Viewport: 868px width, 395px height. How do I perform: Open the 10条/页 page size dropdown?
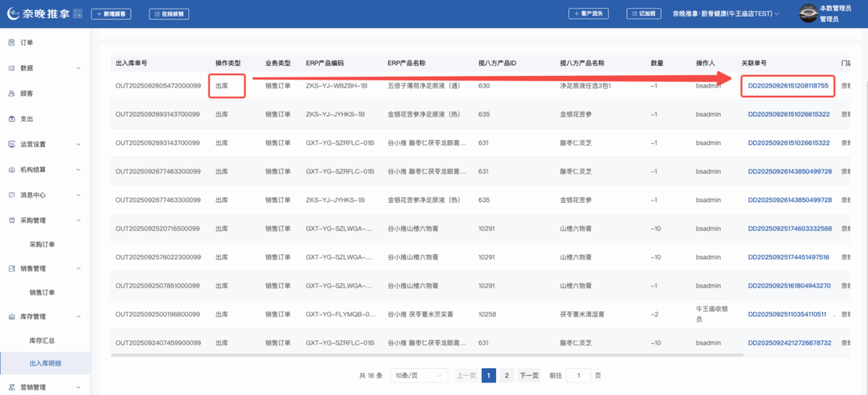419,376
